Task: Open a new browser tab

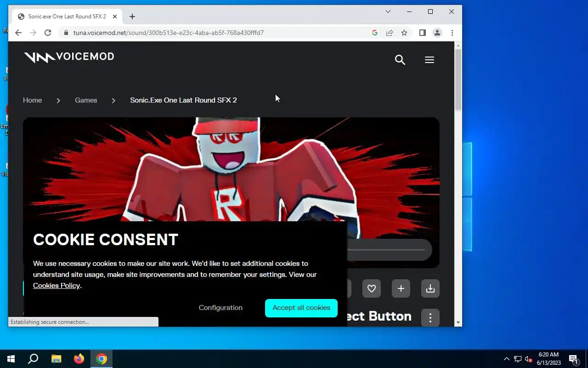Action: point(132,17)
